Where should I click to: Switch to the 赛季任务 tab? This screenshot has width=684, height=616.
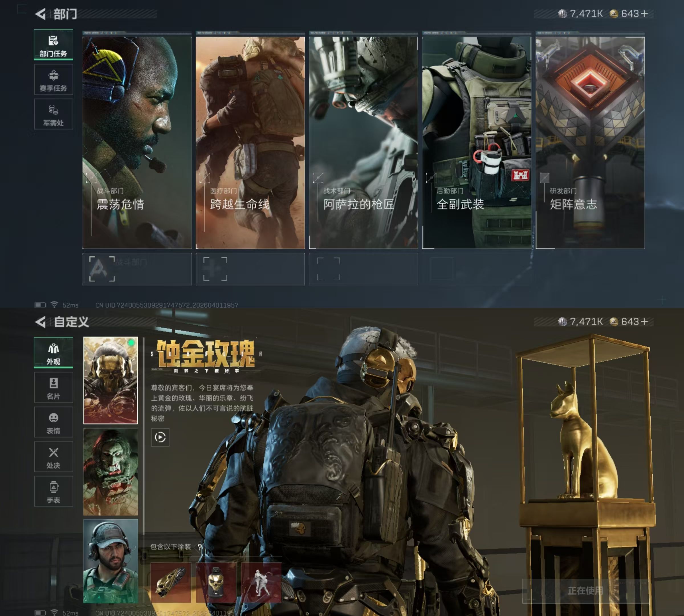pyautogui.click(x=54, y=80)
